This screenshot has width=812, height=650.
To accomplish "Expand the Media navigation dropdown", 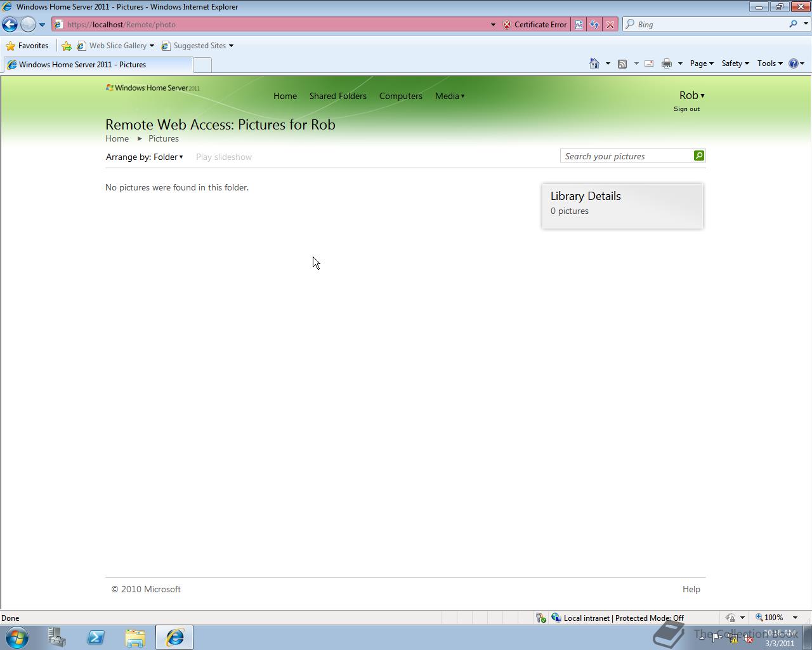I will coord(450,96).
